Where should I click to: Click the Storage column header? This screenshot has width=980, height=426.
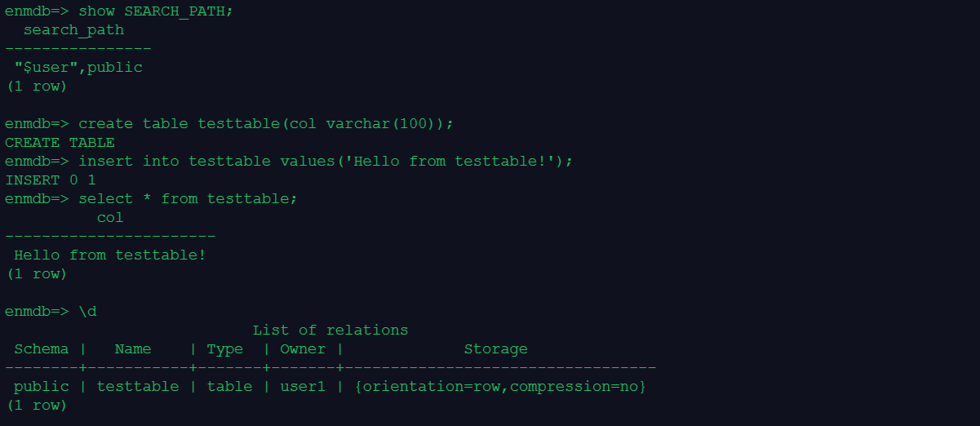pos(495,349)
